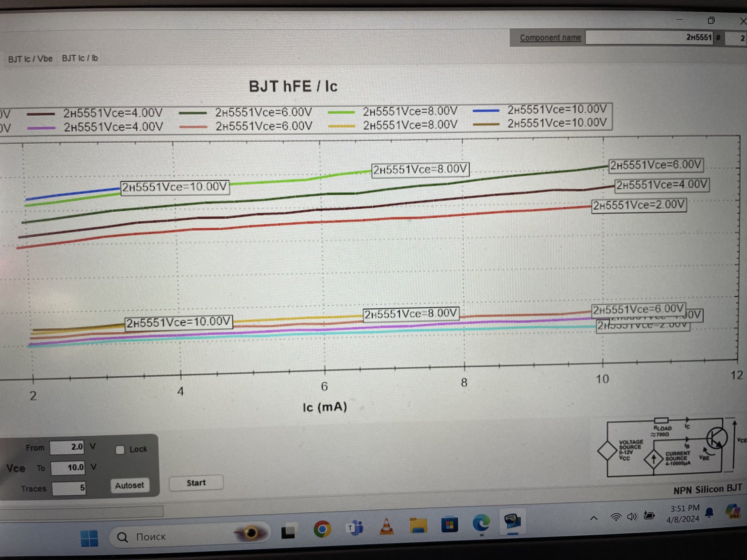Click the NPN Silicon BJT label
This screenshot has height=560, width=747.
pyautogui.click(x=707, y=489)
